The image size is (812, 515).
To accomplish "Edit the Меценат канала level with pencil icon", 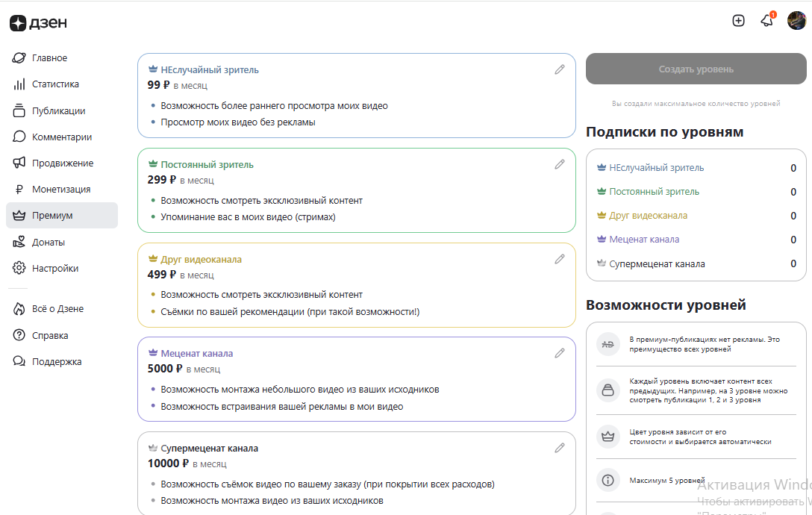I will (x=560, y=353).
